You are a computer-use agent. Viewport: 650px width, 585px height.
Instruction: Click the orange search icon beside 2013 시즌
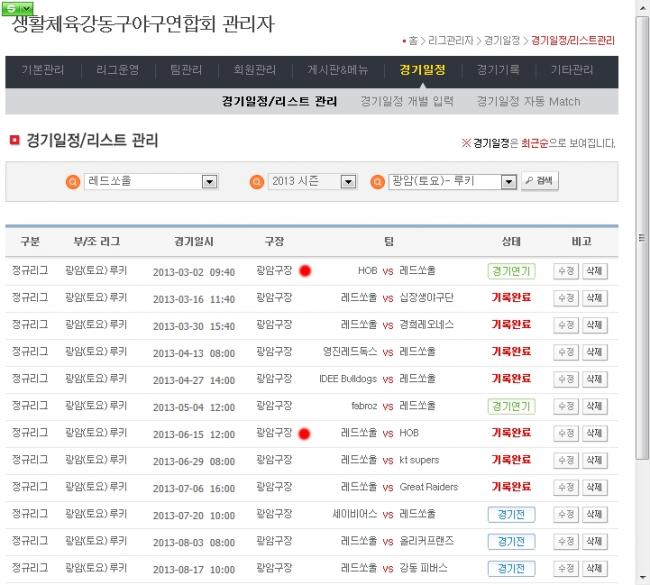(x=257, y=182)
